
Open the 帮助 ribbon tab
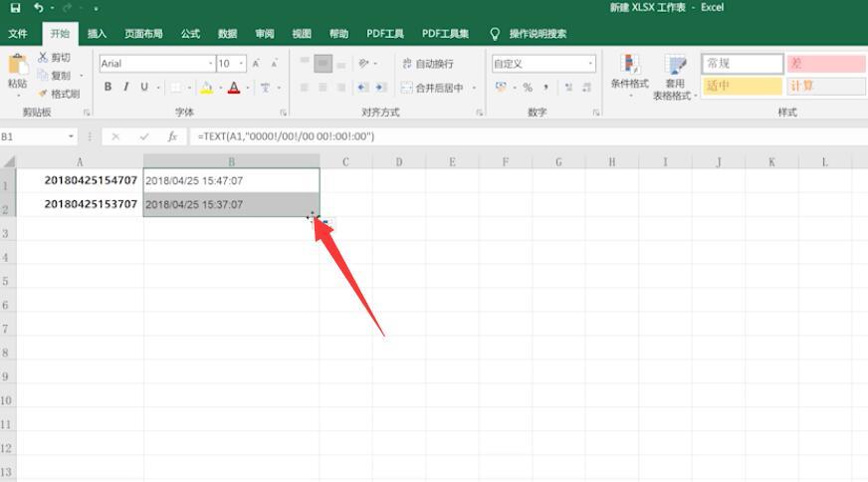pyautogui.click(x=338, y=34)
